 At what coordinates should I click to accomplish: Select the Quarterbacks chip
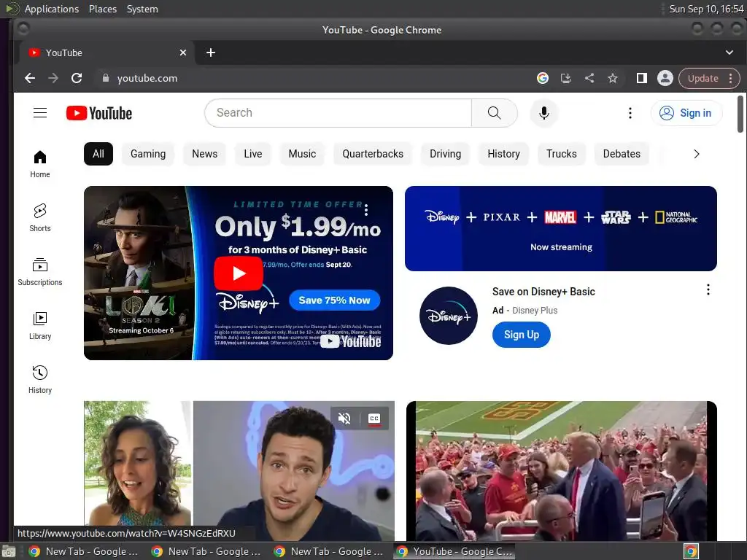pos(373,154)
